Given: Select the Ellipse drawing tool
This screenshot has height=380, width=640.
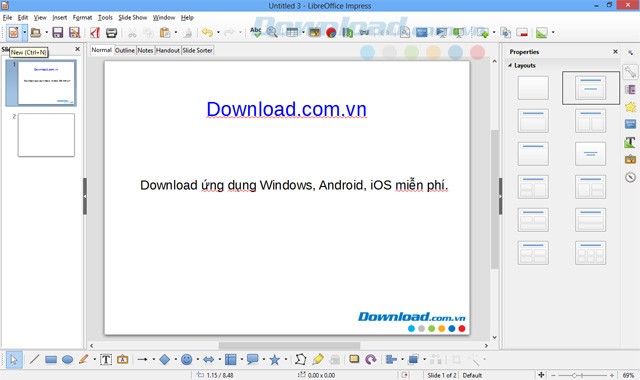Looking at the screenshot, I should click(x=67, y=360).
